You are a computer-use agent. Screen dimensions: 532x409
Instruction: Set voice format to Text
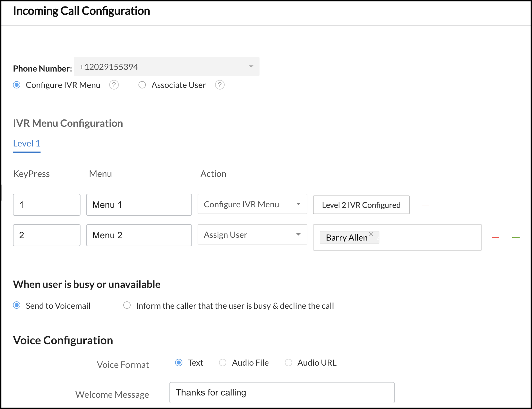tap(179, 363)
